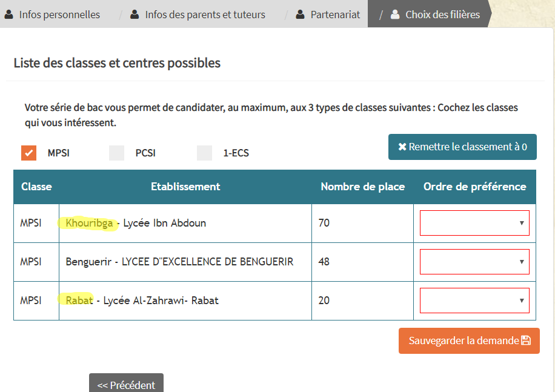Image resolution: width=555 pixels, height=392 pixels.
Task: Click the floppy disk save icon
Action: point(526,341)
